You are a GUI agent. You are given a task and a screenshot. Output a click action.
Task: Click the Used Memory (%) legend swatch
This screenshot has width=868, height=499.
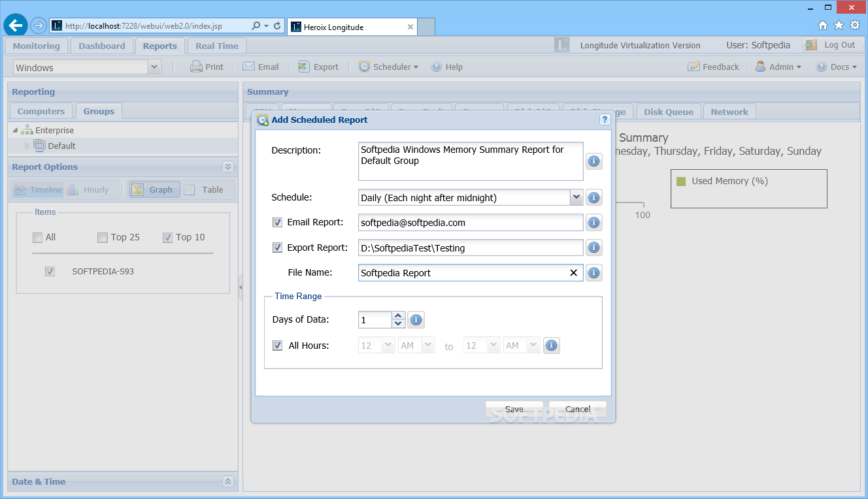681,181
